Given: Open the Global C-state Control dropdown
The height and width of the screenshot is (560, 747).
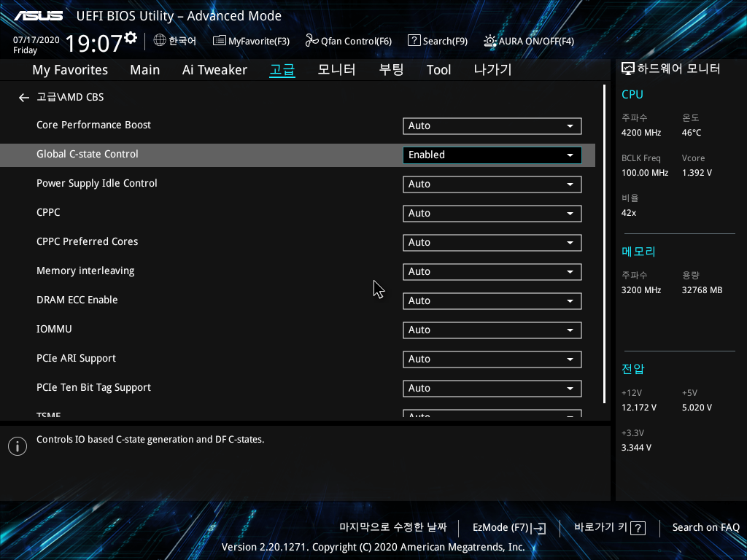Looking at the screenshot, I should [492, 155].
